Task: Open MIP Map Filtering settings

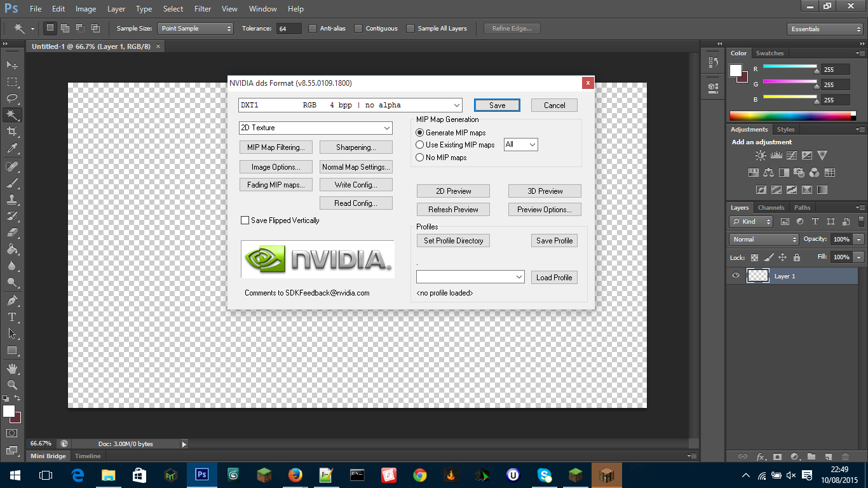Action: click(x=276, y=147)
